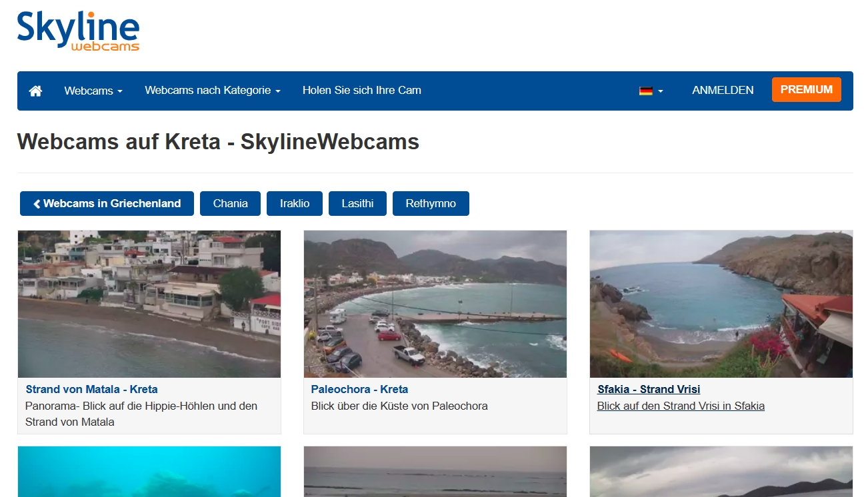Expand Webcams nach Kategorie menu

point(212,91)
